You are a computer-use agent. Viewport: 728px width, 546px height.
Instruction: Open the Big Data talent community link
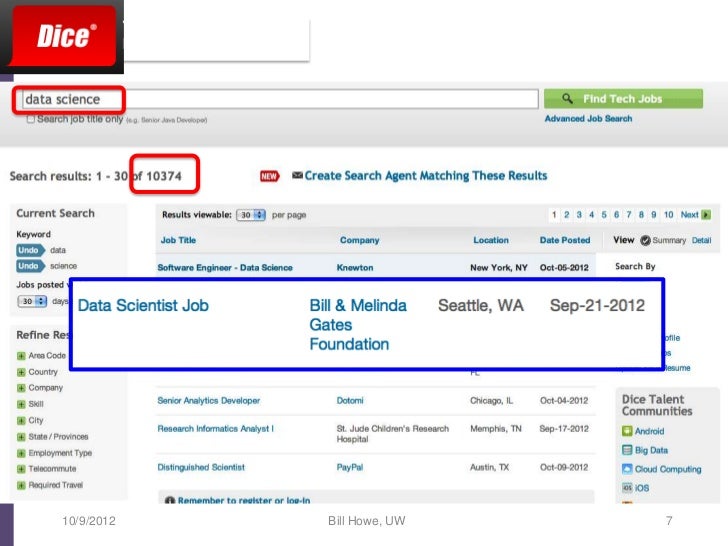coord(651,450)
